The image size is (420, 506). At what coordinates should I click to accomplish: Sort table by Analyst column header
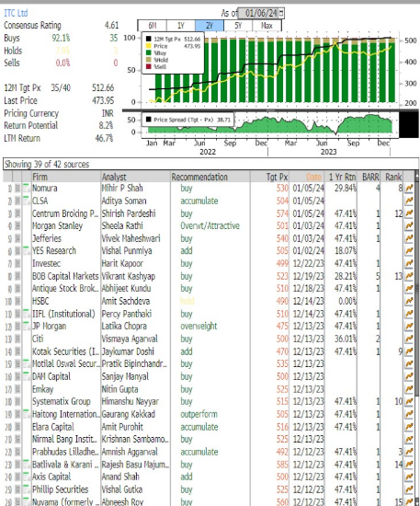tap(135, 177)
